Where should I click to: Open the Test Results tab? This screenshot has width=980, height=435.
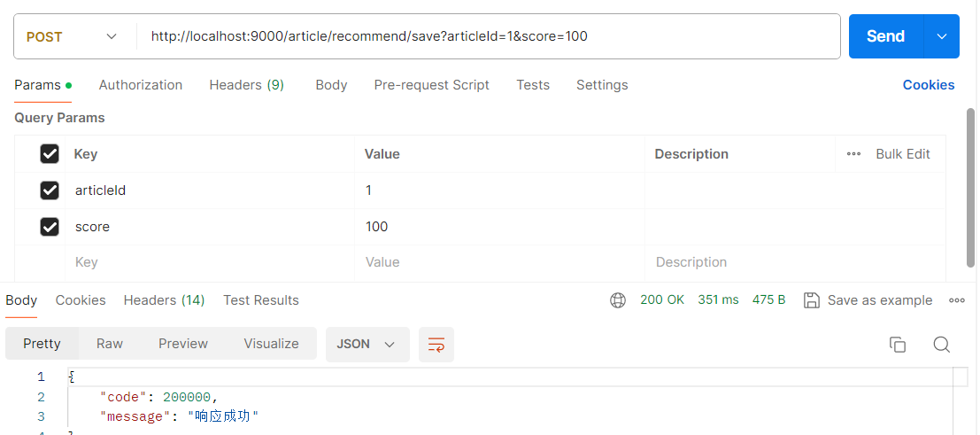[261, 300]
